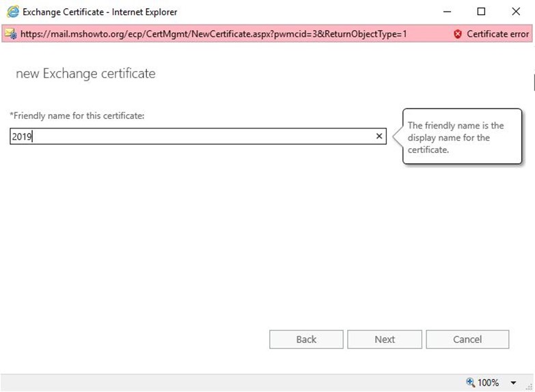Viewport: 535px width, 392px height.
Task: Open the zoom level dropdown arrow
Action: coord(513,383)
